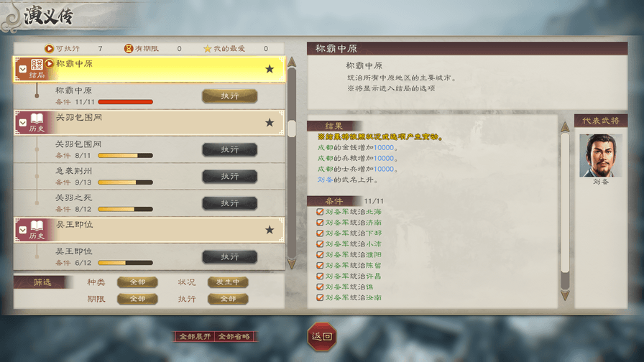Click the up arrow above event list scrollbar
Image resolution: width=644 pixels, height=362 pixels.
pyautogui.click(x=292, y=62)
